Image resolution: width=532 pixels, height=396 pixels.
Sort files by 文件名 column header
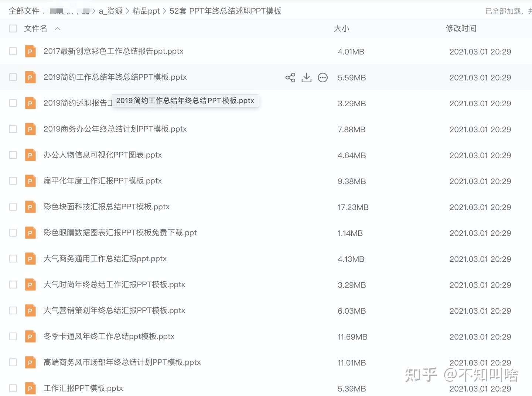pyautogui.click(x=35, y=28)
